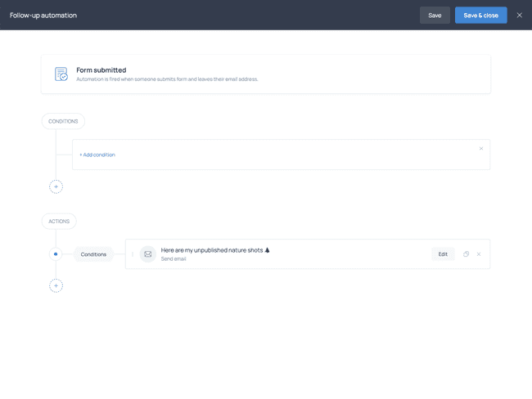Click the trigger description about email address
532x399 pixels.
tap(167, 79)
